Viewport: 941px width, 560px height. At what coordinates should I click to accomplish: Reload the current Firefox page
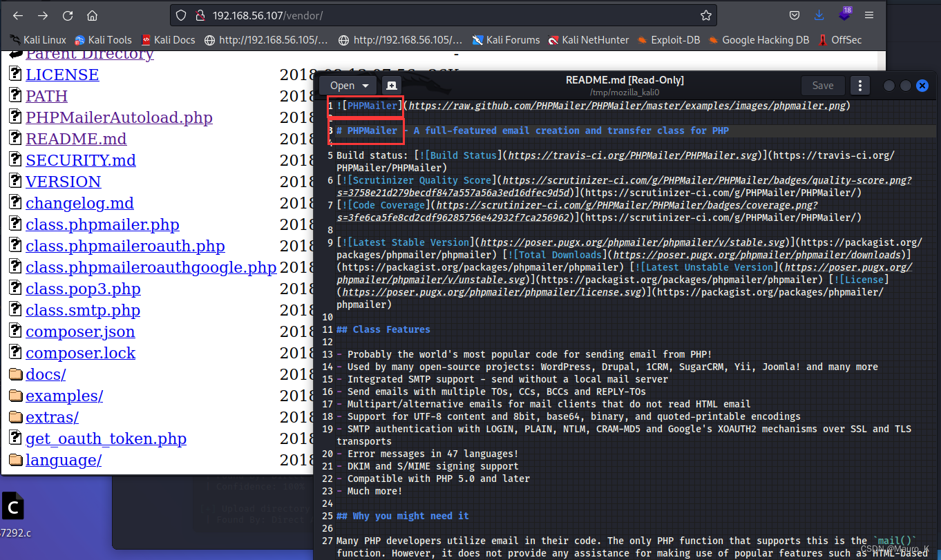click(x=68, y=15)
